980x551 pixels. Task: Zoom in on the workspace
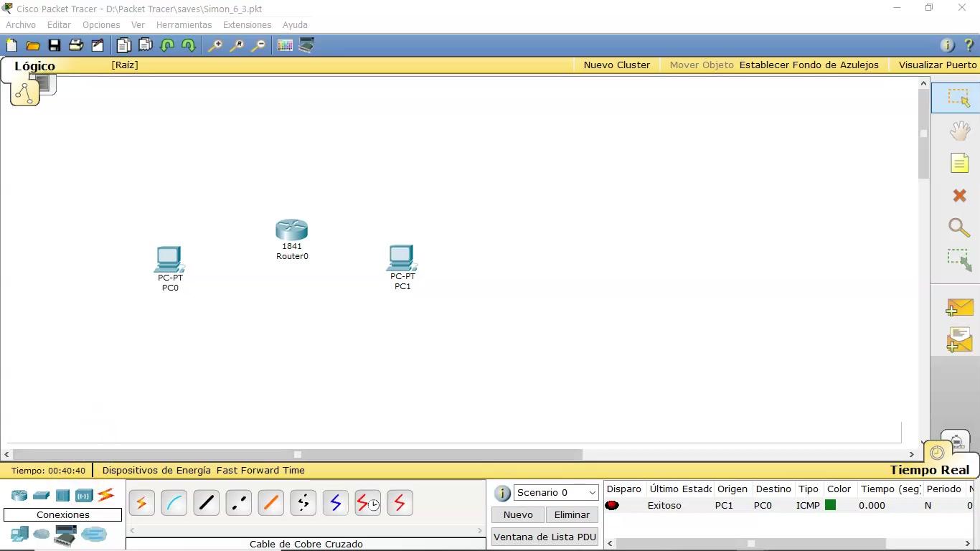pyautogui.click(x=215, y=45)
